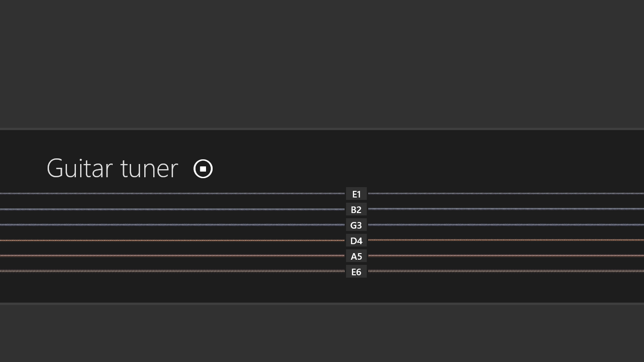Screen dimensions: 644x362
Task: Select the A5 string label
Action: [356, 256]
